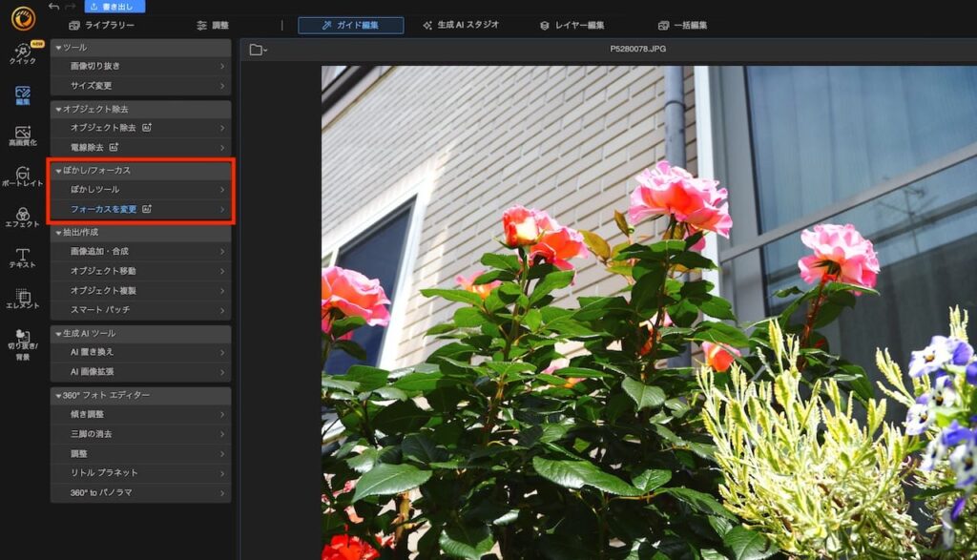
Task: Open the 切り抜き/背景 cutout sidebar icon
Action: [x=23, y=344]
